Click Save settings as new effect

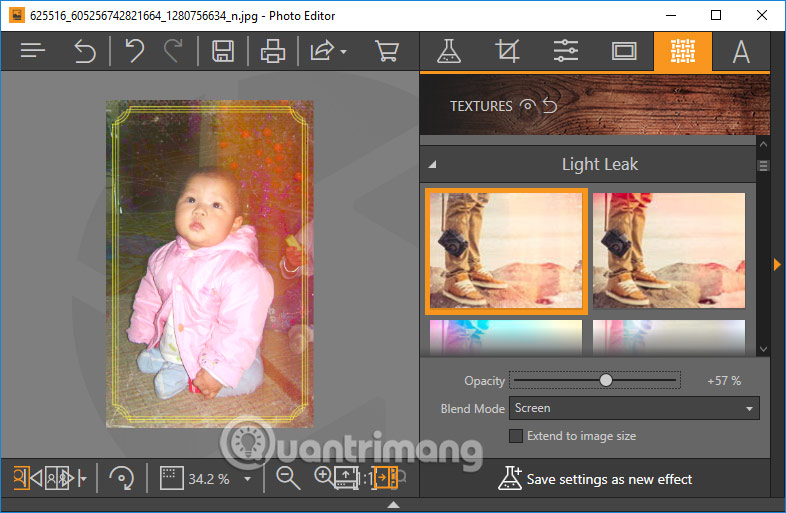pyautogui.click(x=595, y=479)
